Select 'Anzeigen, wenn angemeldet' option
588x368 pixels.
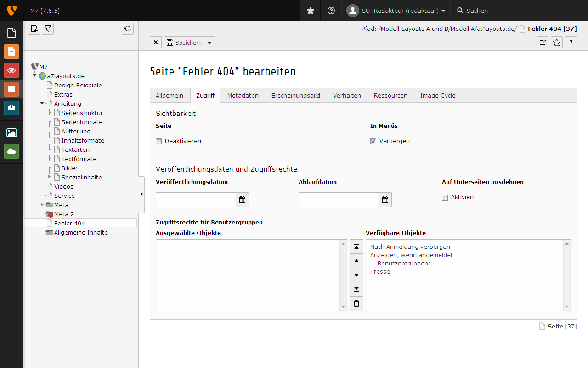[x=412, y=255]
